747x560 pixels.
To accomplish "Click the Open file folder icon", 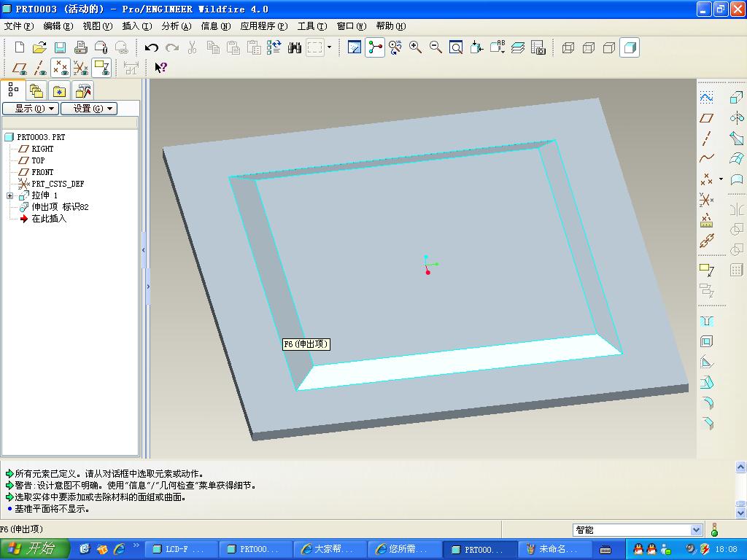I will point(39,47).
